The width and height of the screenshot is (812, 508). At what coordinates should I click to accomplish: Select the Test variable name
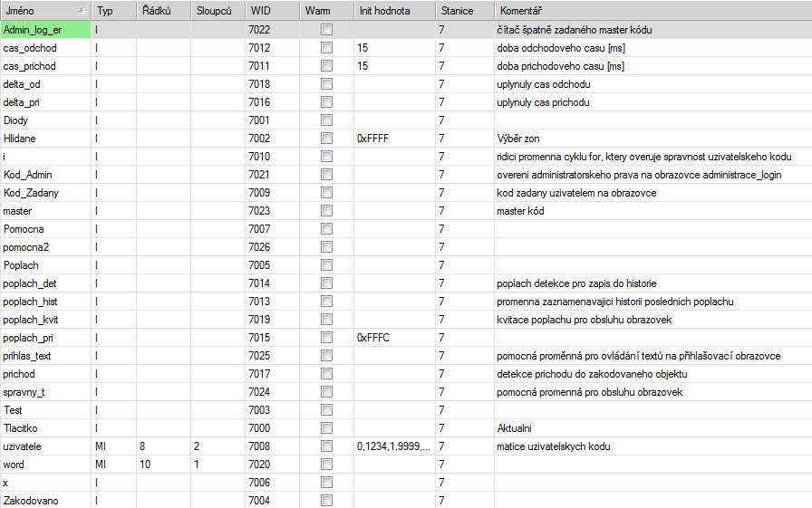[x=13, y=410]
